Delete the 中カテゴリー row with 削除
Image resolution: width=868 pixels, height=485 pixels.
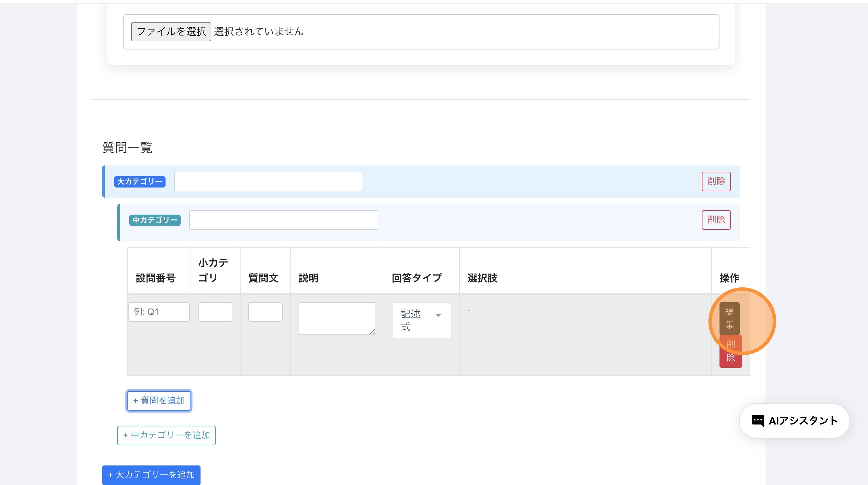point(716,220)
